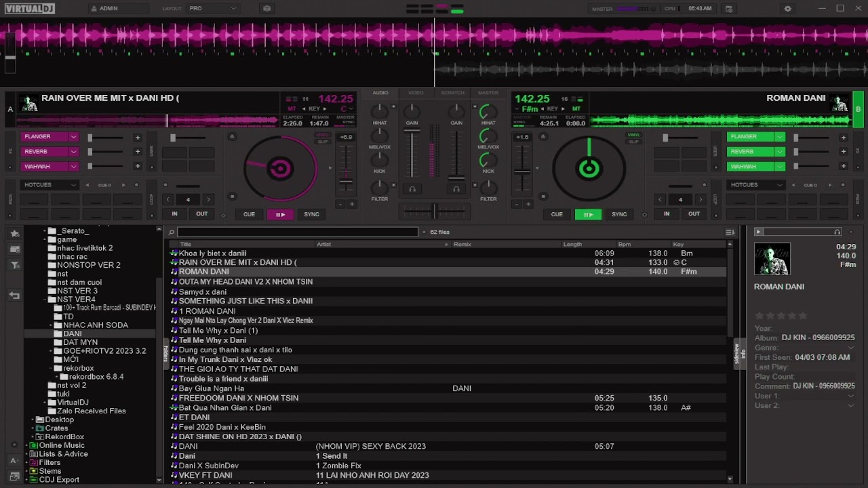Open the HOTCUES pad mode dropdown on deck A
The width and height of the screenshot is (868, 488).
(x=50, y=185)
